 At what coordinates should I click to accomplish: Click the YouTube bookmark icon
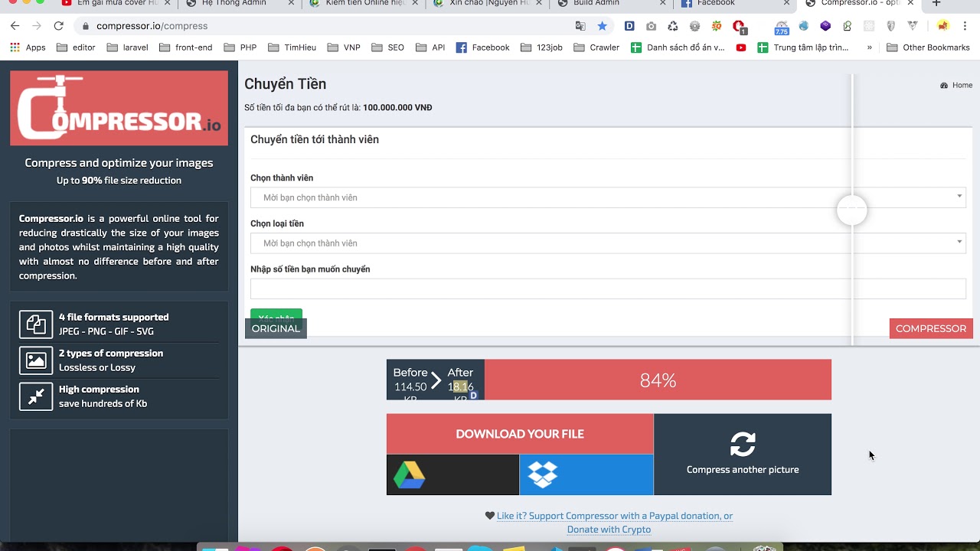(740, 47)
